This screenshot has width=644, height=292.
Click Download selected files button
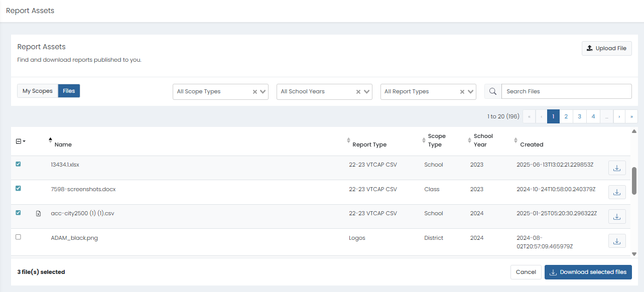(x=588, y=272)
